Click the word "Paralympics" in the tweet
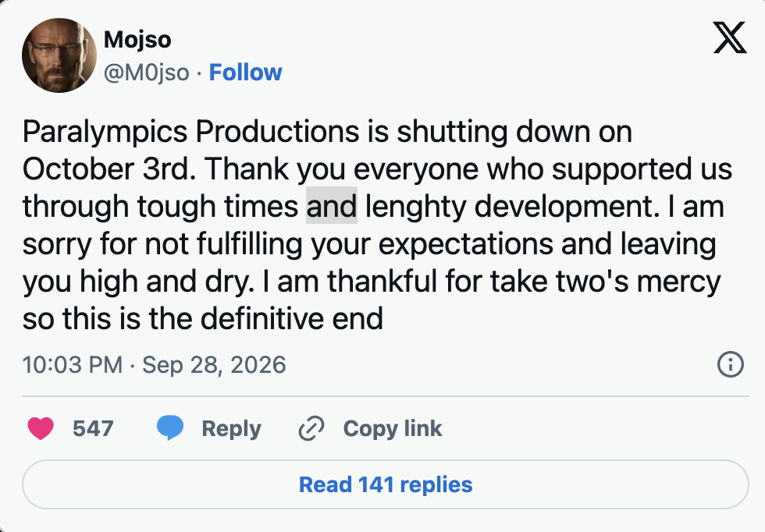Image resolution: width=765 pixels, height=532 pixels. point(105,132)
